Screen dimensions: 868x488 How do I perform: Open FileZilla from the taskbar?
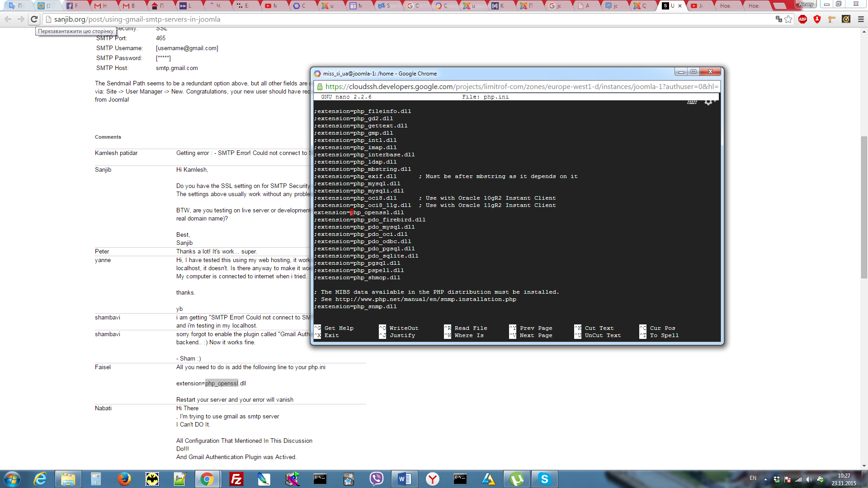tap(236, 479)
